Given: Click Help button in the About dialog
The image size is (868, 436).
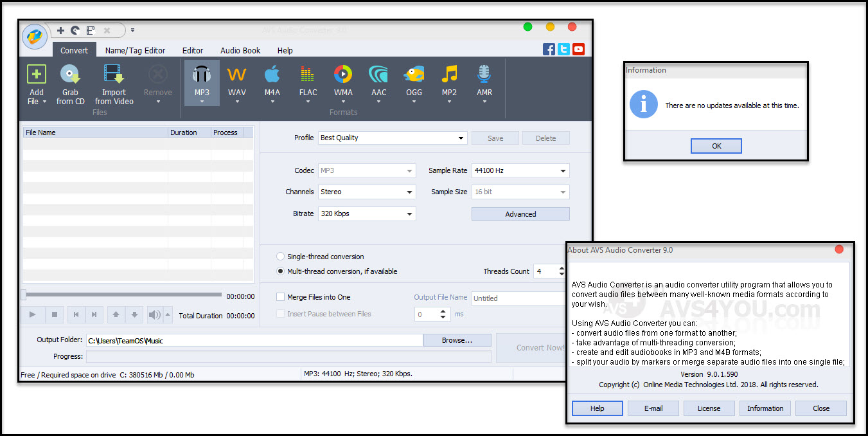Looking at the screenshot, I should point(598,408).
